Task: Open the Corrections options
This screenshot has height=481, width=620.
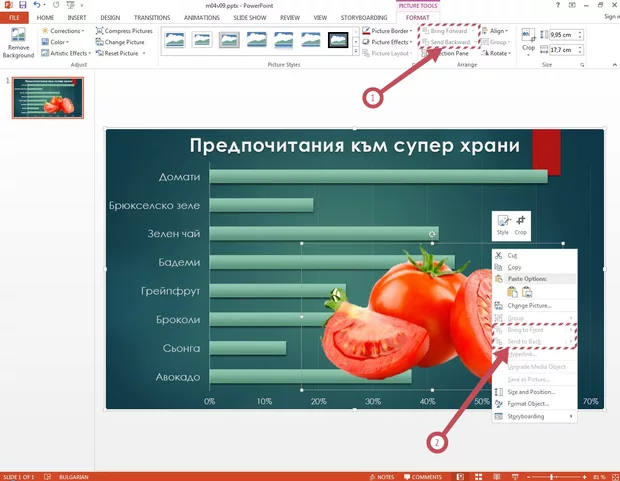Action: coord(63,31)
